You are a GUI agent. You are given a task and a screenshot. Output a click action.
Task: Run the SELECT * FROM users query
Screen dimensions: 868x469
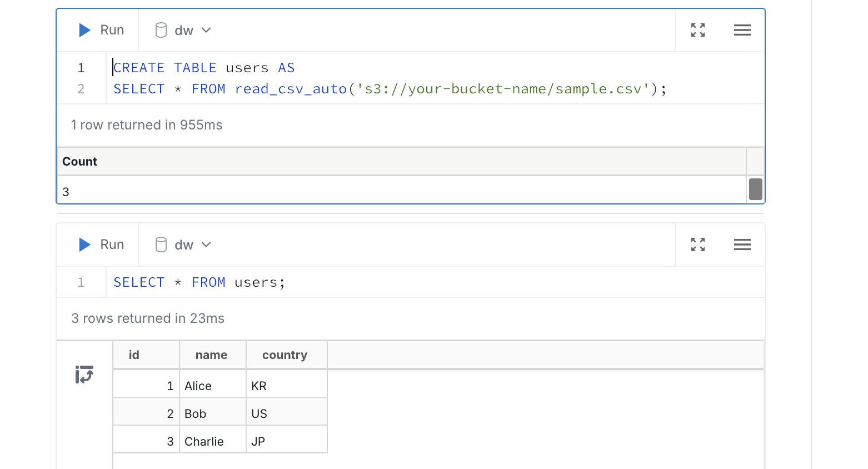point(98,245)
